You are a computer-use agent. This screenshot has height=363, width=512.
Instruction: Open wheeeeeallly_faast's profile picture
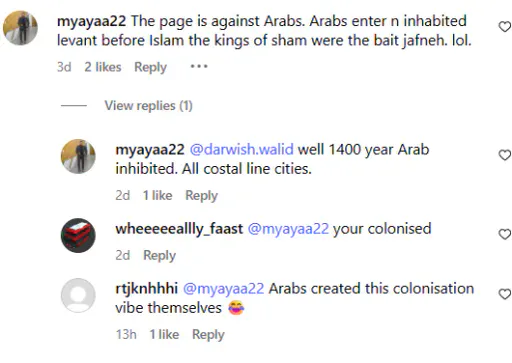[x=78, y=235]
